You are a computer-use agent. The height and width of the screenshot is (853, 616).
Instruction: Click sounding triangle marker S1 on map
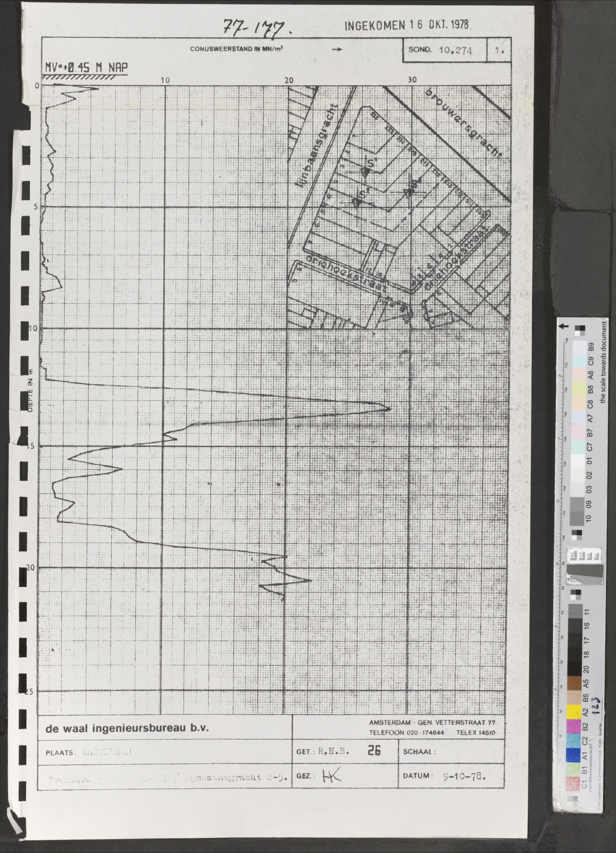365,172
